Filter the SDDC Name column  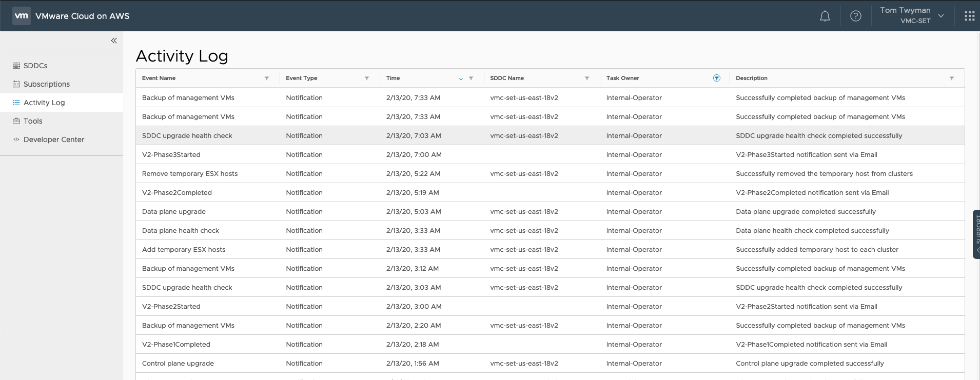[587, 78]
